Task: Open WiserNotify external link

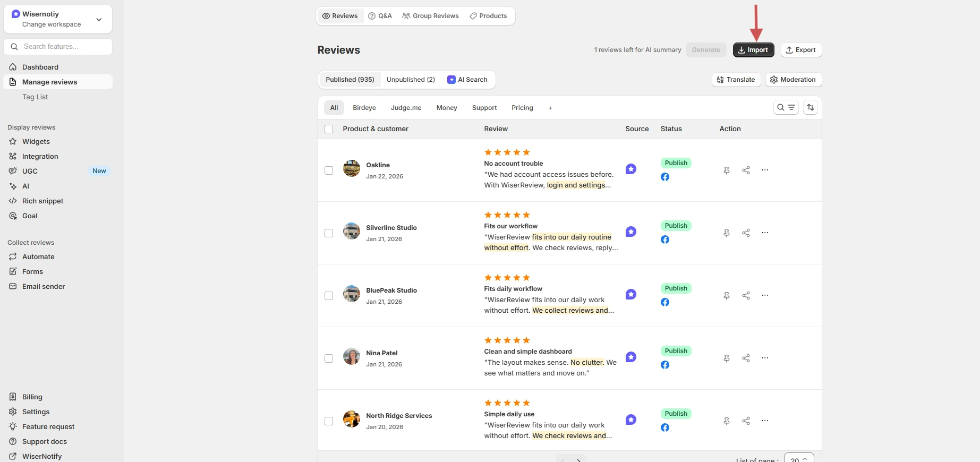Action: tap(42, 456)
